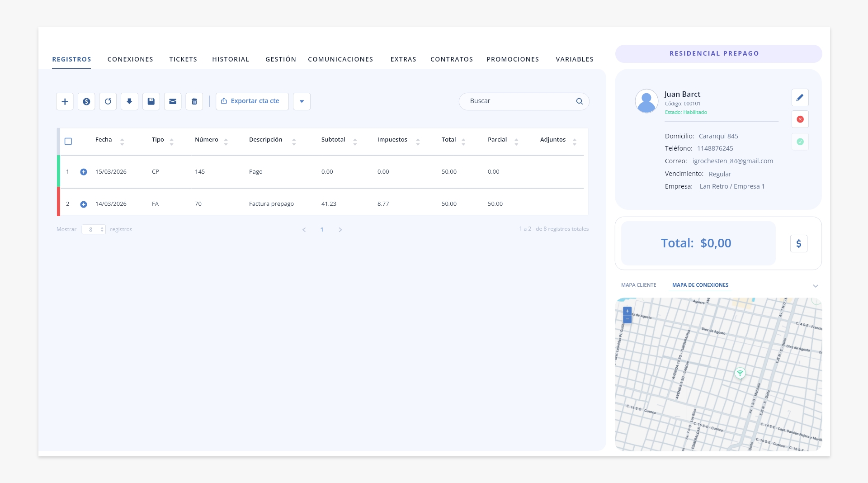Collapse the map panel chevron

coord(816,286)
